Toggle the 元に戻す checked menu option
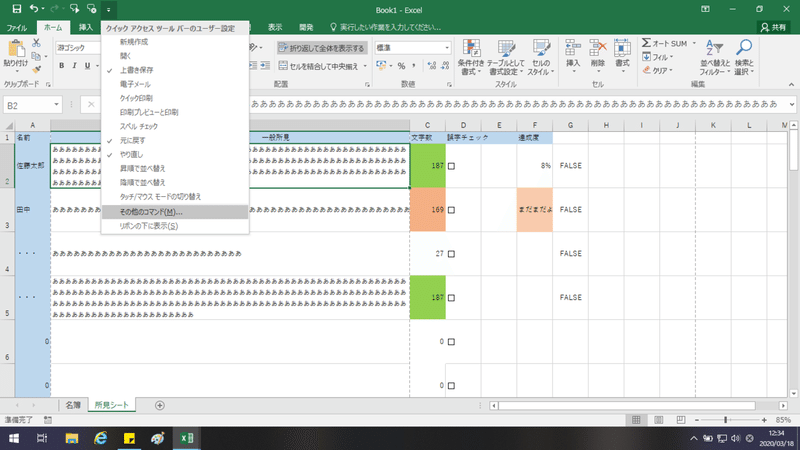The width and height of the screenshot is (800, 450). pyautogui.click(x=175, y=140)
